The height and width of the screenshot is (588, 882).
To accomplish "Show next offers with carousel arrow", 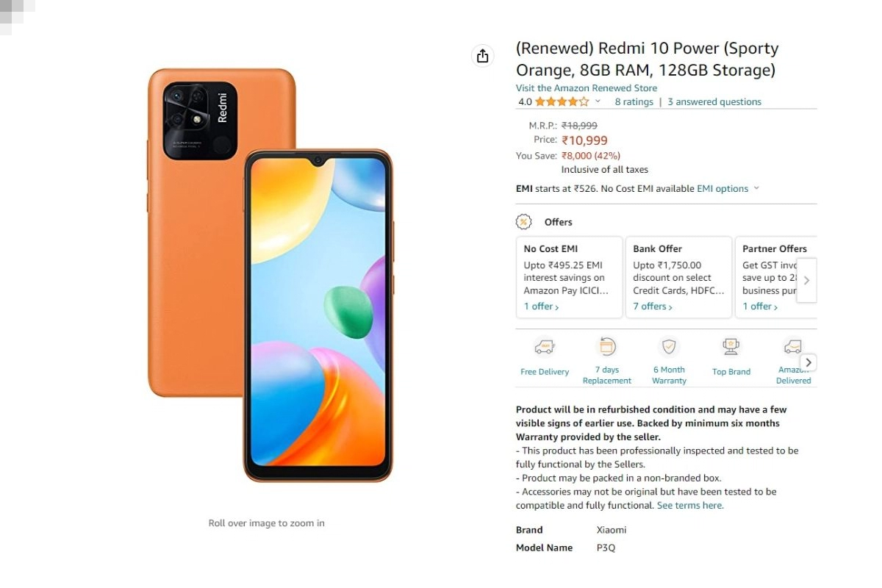I will [806, 280].
